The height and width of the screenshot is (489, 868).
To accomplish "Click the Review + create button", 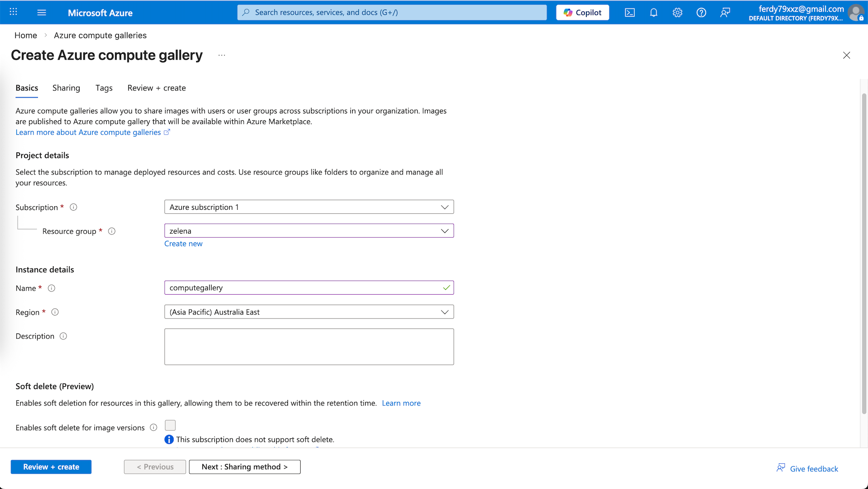I will 51,467.
